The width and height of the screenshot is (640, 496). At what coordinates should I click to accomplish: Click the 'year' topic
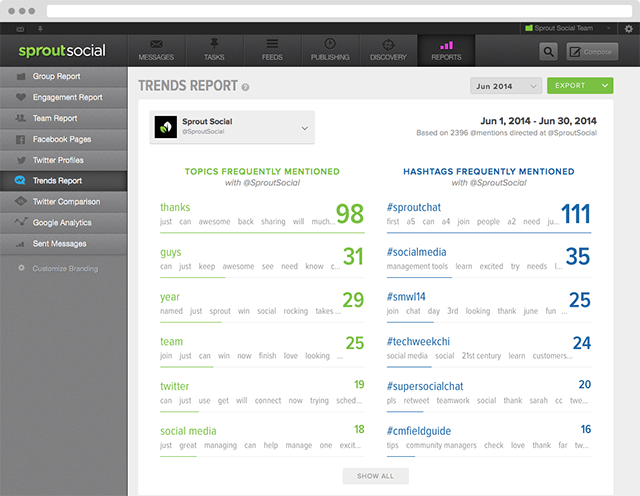(170, 297)
